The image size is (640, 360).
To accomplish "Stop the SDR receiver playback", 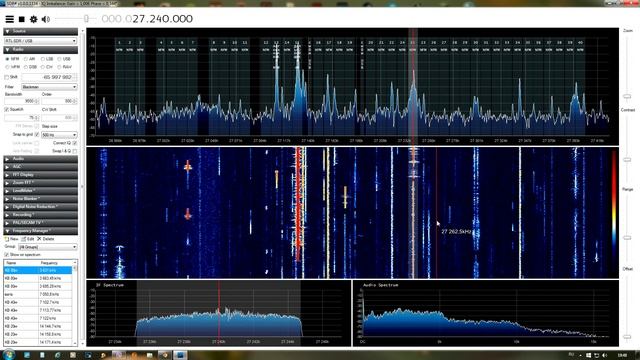I will point(22,19).
